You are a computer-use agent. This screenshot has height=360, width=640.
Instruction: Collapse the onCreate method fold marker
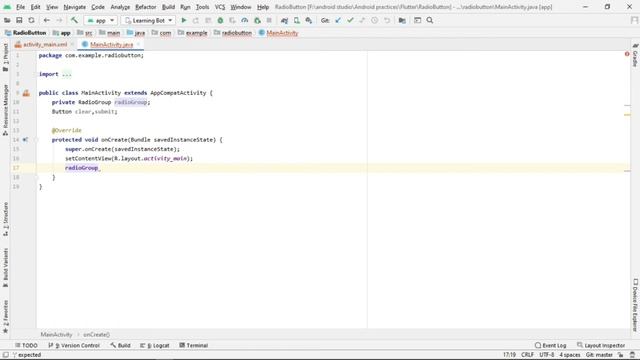pyautogui.click(x=36, y=140)
